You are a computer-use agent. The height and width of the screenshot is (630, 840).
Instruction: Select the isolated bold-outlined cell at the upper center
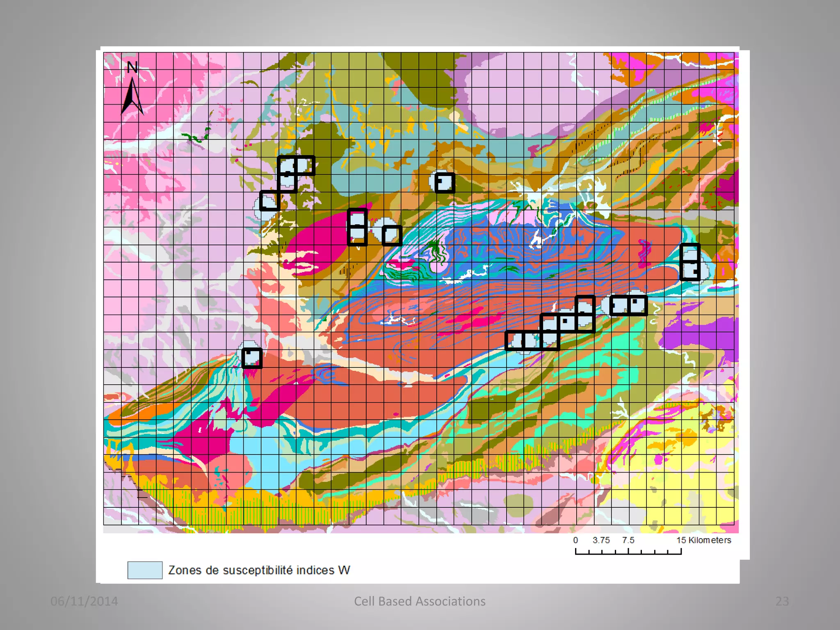[445, 183]
